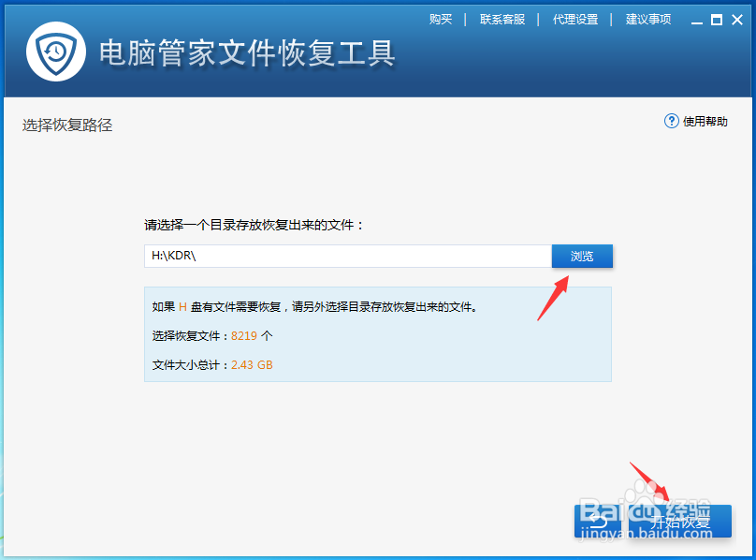Click the 电脑管家文件恢复工具 title text
The width and height of the screenshot is (756, 560).
[x=247, y=53]
